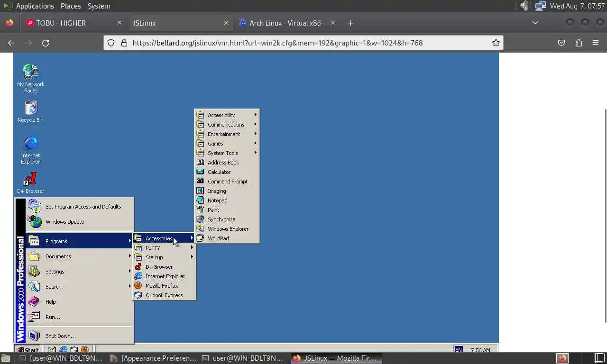Launch Windows Explorer from Accessories

[227, 229]
